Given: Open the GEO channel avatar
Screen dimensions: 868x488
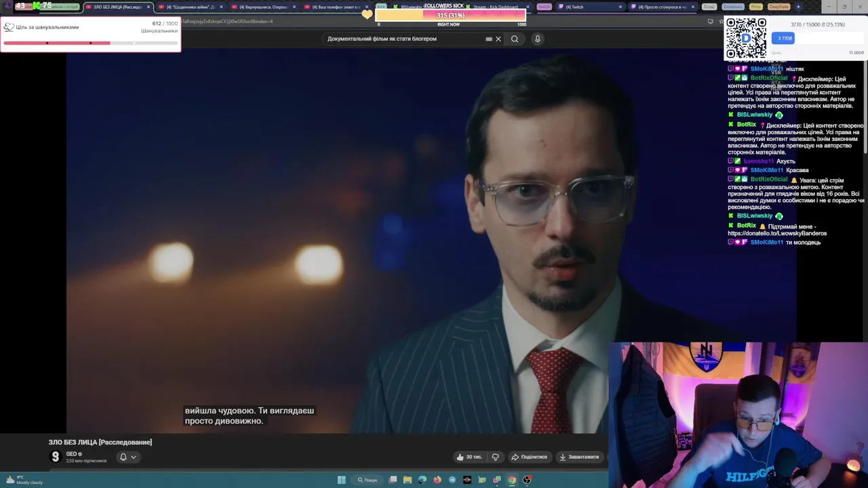Looking at the screenshot, I should [55, 457].
